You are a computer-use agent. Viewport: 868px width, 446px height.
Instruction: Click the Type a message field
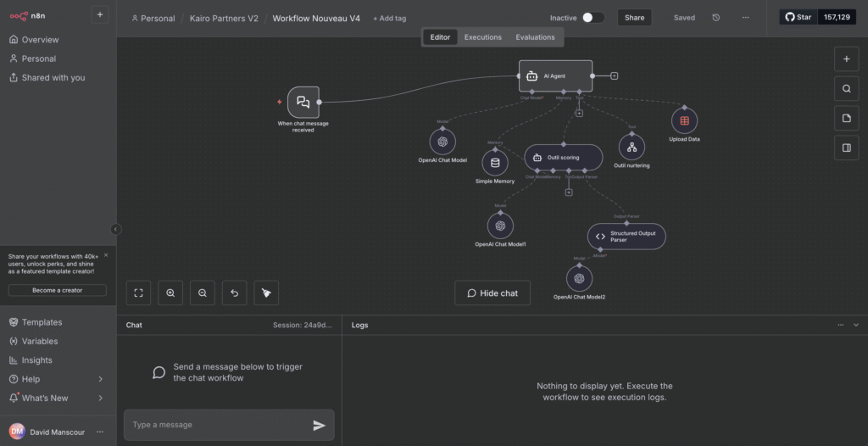coord(216,425)
